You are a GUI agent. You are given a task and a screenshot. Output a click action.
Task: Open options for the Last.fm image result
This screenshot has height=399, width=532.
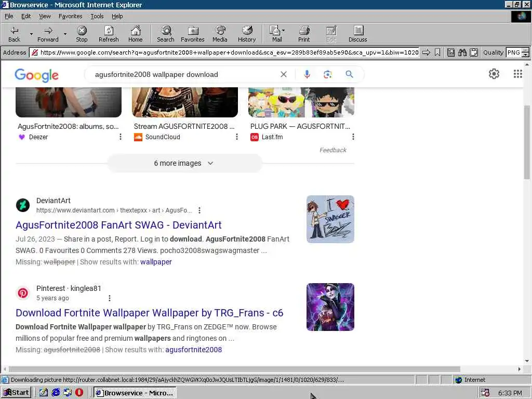[x=353, y=137]
